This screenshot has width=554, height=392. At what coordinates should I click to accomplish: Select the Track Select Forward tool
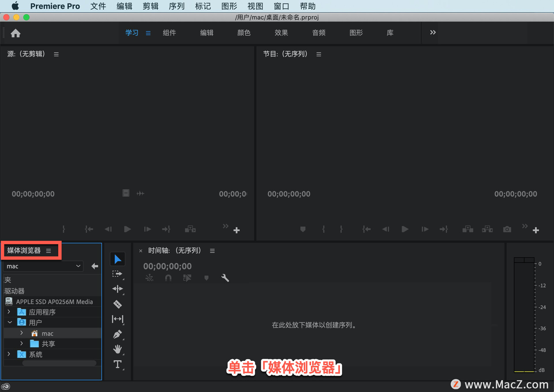coord(117,274)
